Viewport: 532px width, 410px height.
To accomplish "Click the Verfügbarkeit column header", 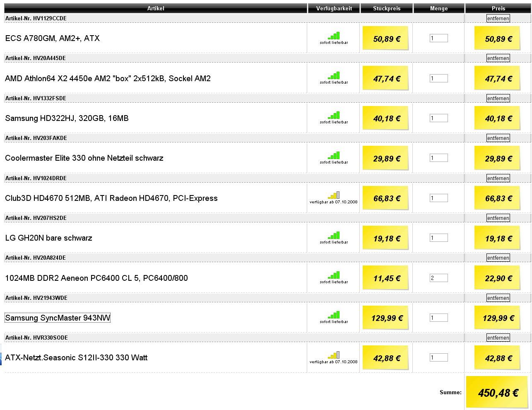I will (x=334, y=8).
